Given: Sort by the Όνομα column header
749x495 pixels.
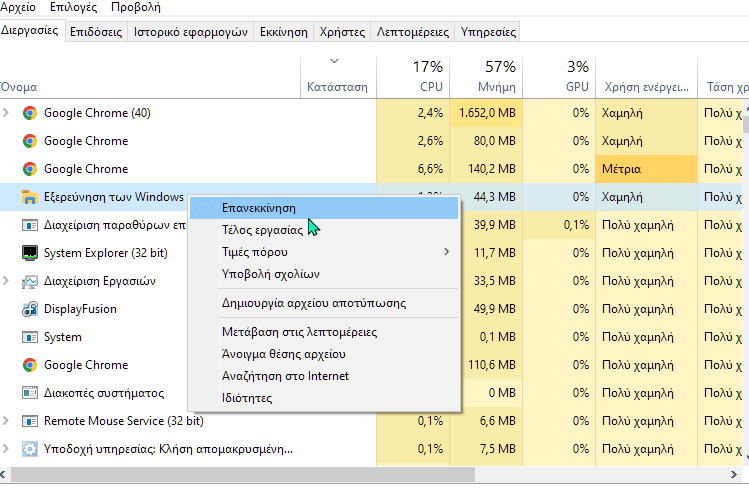Looking at the screenshot, I should 150,78.
